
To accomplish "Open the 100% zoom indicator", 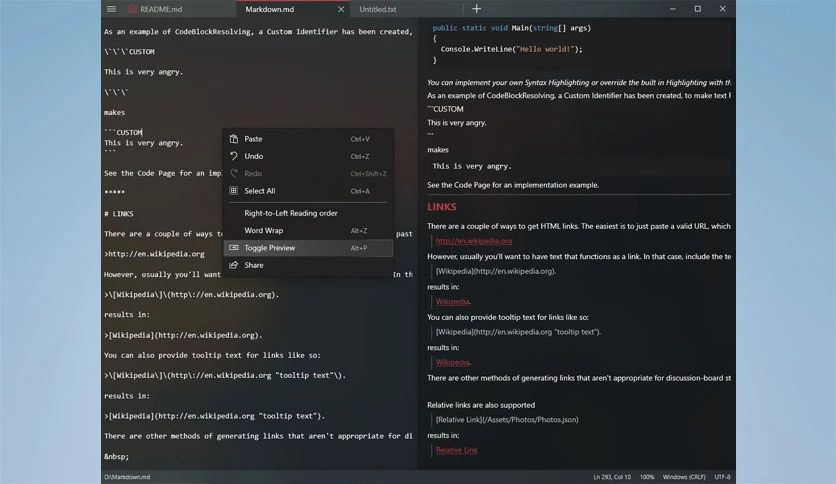I will (x=647, y=477).
